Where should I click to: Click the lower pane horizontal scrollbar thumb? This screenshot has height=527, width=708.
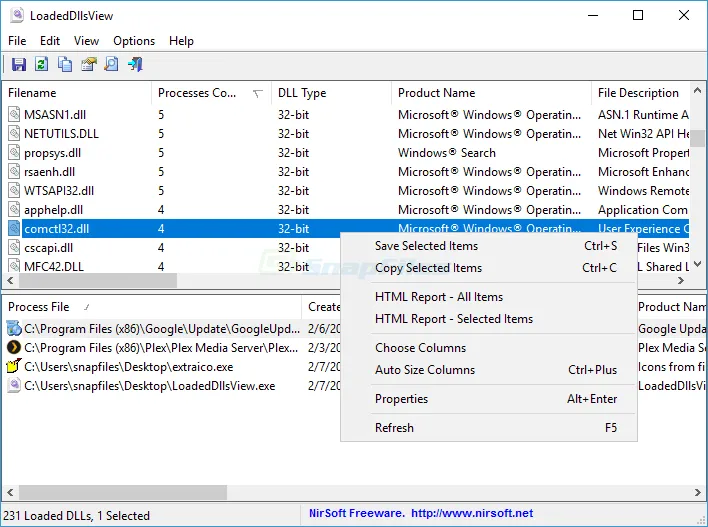[x=123, y=492]
